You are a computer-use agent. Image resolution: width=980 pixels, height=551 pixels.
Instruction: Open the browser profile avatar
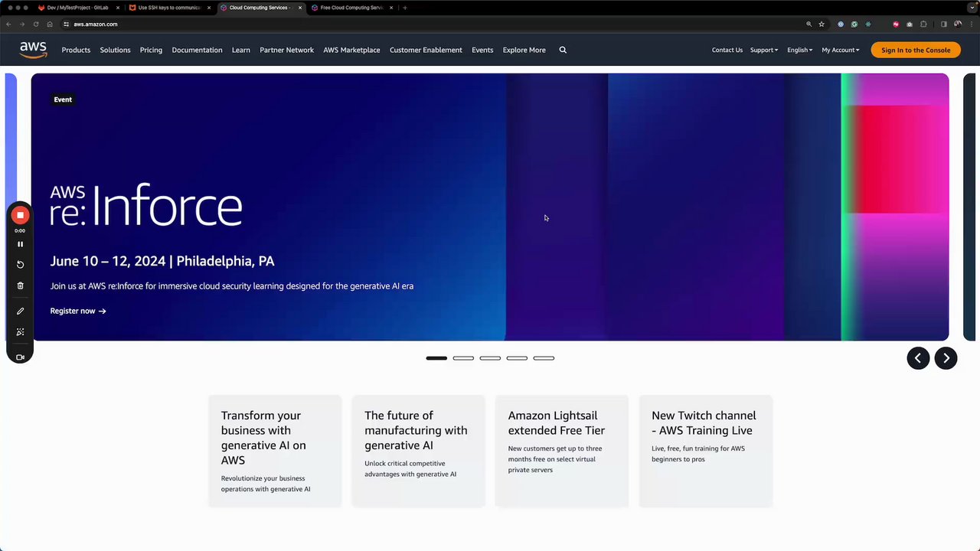(958, 24)
